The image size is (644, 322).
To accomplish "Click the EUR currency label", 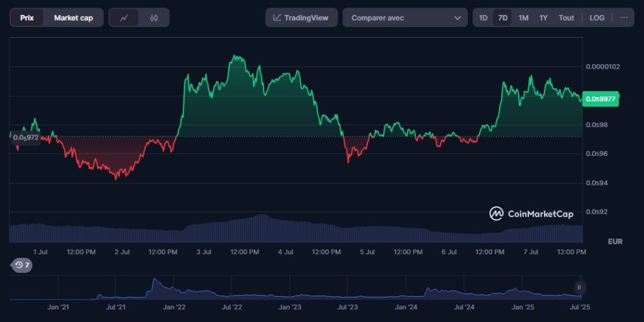I will pyautogui.click(x=615, y=241).
